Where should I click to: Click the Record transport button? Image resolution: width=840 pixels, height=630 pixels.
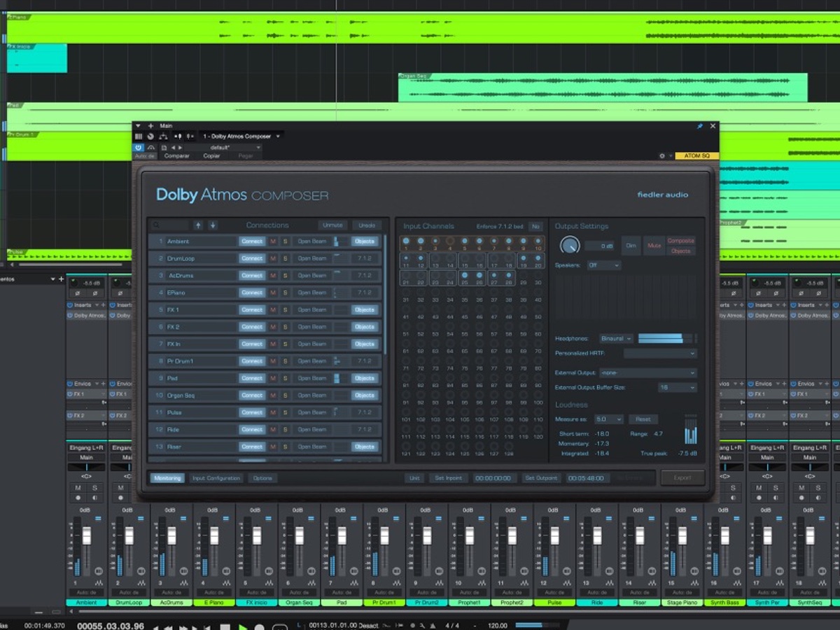[260, 626]
